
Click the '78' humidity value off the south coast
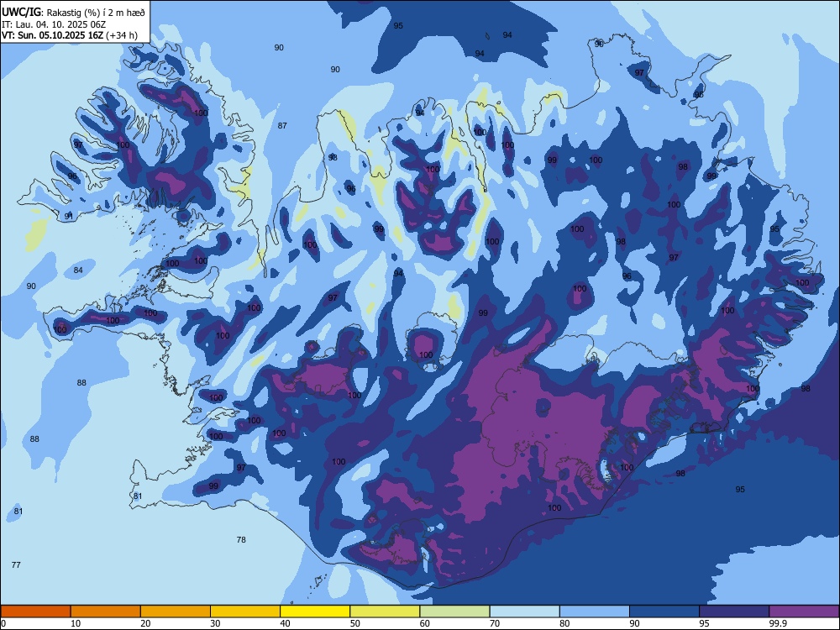click(241, 539)
